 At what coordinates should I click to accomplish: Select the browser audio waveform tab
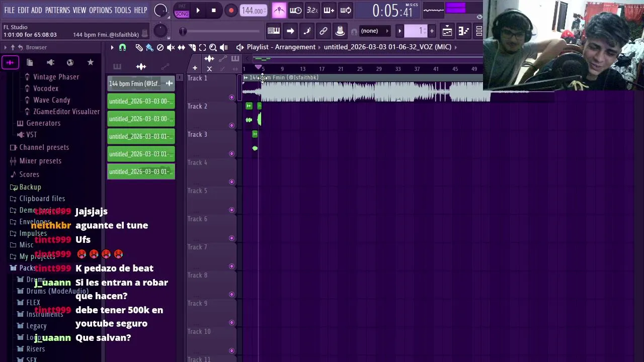point(10,62)
